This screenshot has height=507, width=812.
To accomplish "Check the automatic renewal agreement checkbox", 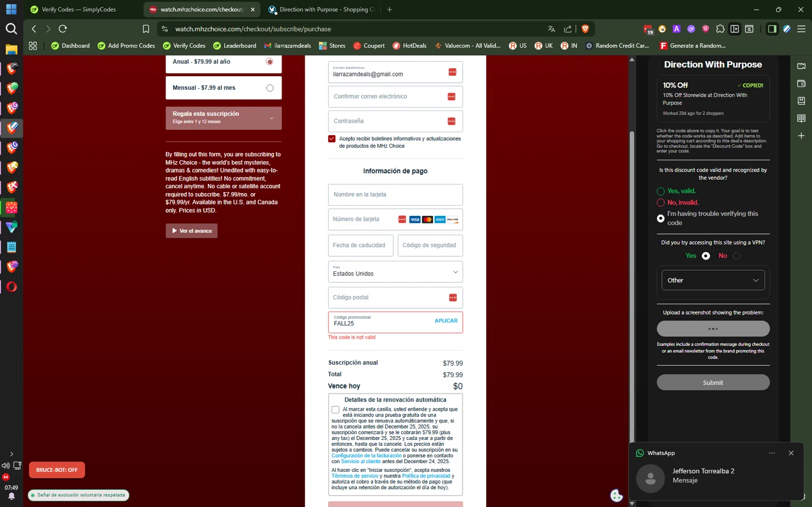I will click(336, 410).
